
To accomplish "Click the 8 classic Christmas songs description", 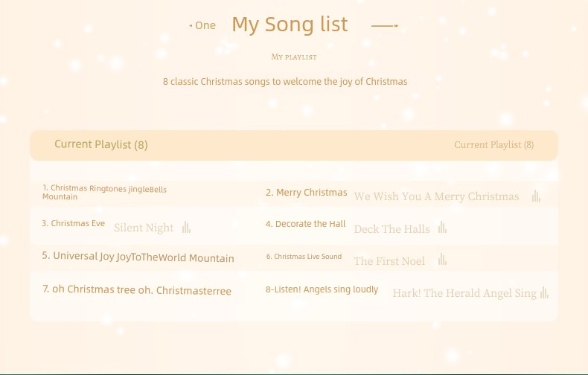I will 285,81.
